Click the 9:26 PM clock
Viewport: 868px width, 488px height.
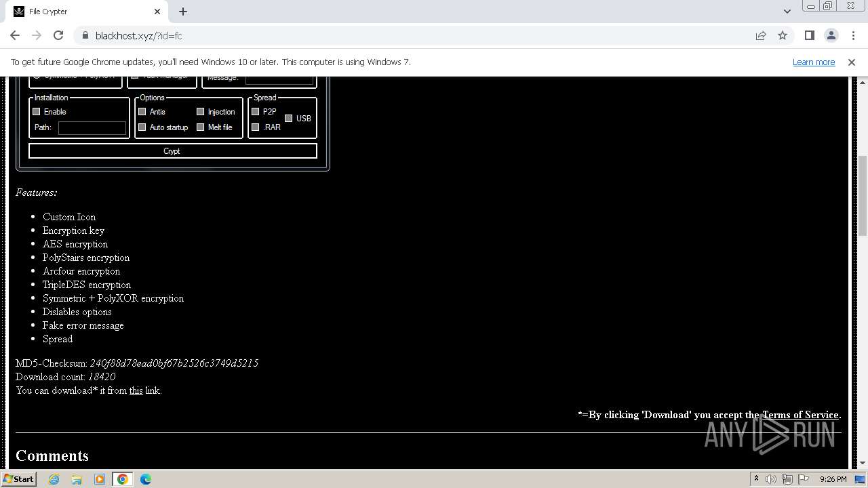[x=833, y=479]
